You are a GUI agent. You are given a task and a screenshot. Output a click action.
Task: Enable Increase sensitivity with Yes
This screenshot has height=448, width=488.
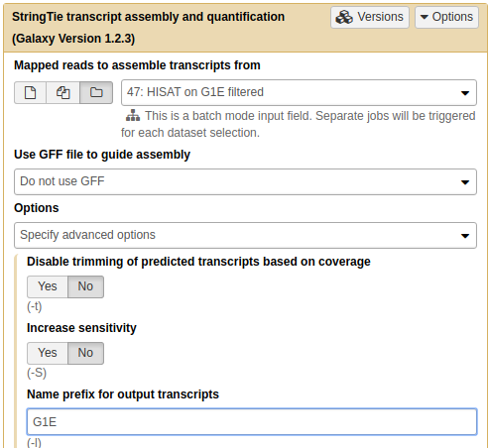(48, 353)
